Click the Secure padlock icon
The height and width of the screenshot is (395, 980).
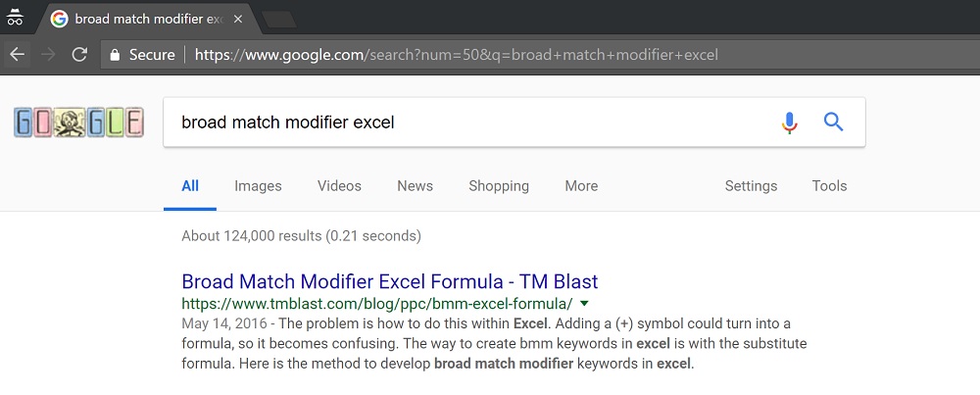(x=115, y=55)
